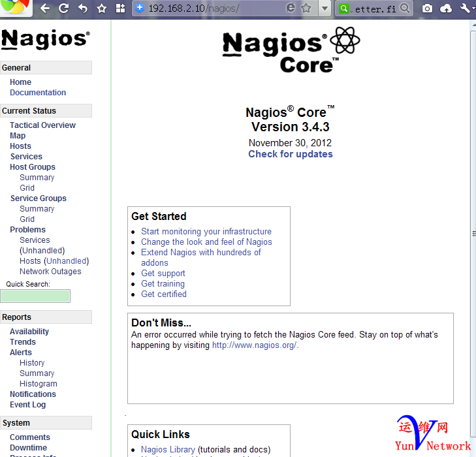Image resolution: width=476 pixels, height=457 pixels.
Task: Open Hosts under Problems
Action: click(30, 261)
